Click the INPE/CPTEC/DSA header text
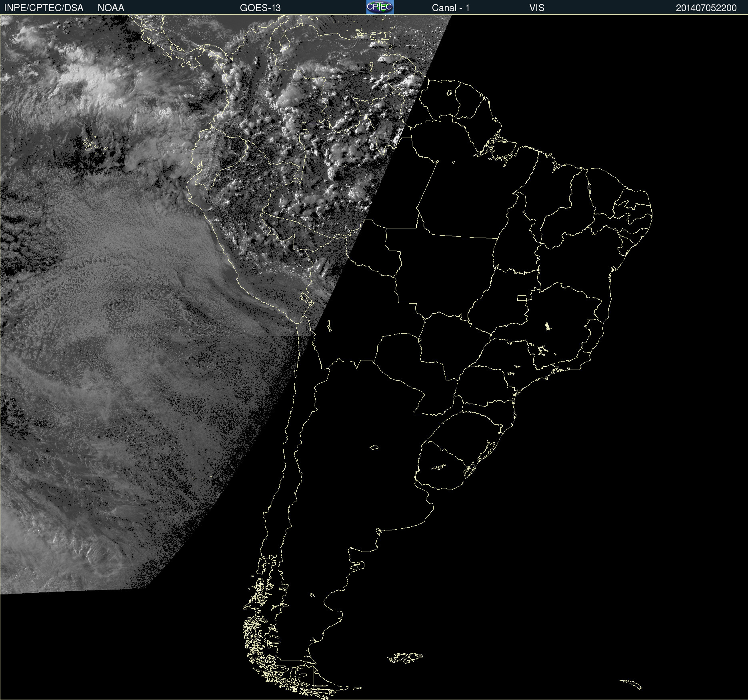Viewport: 748px width, 700px height. 44,8
